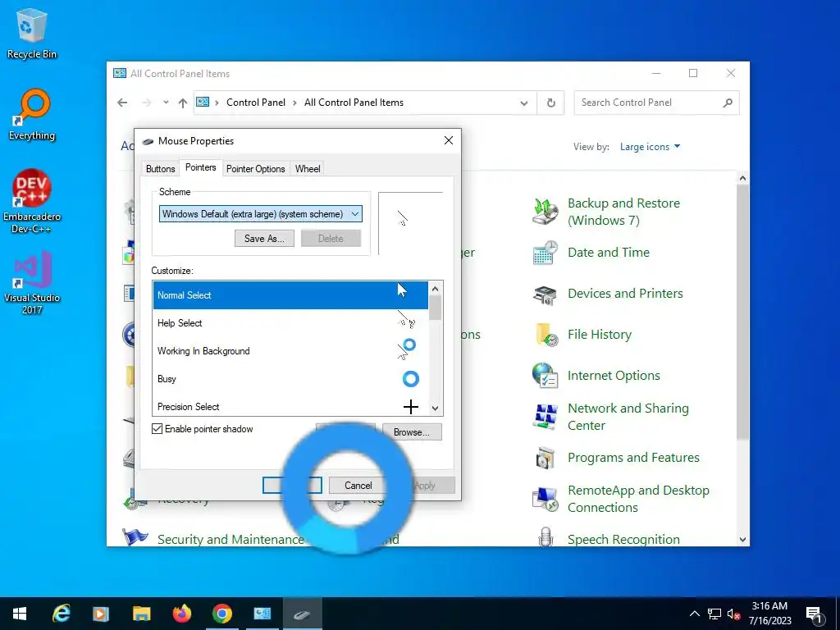Show hidden system tray icons chevron
The width and height of the screenshot is (840, 630).
(x=694, y=614)
